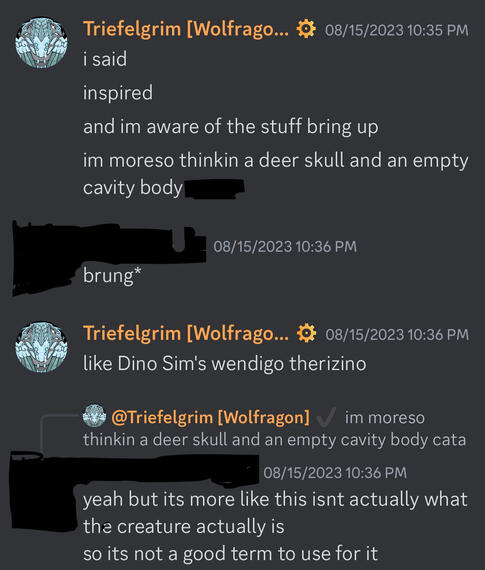Viewport: 485px width, 570px height.
Task: Click the checkmark icon after @Triefelgrim [Wolfragon]
Action: [326, 417]
